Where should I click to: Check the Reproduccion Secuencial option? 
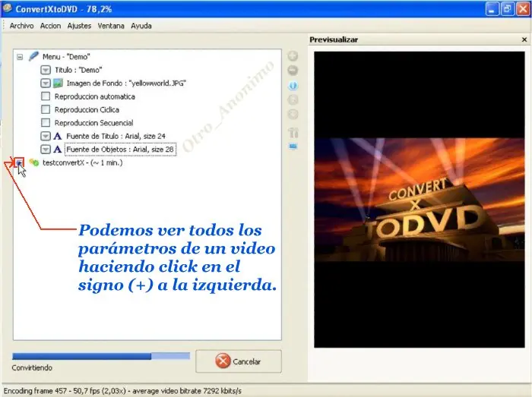coord(46,123)
